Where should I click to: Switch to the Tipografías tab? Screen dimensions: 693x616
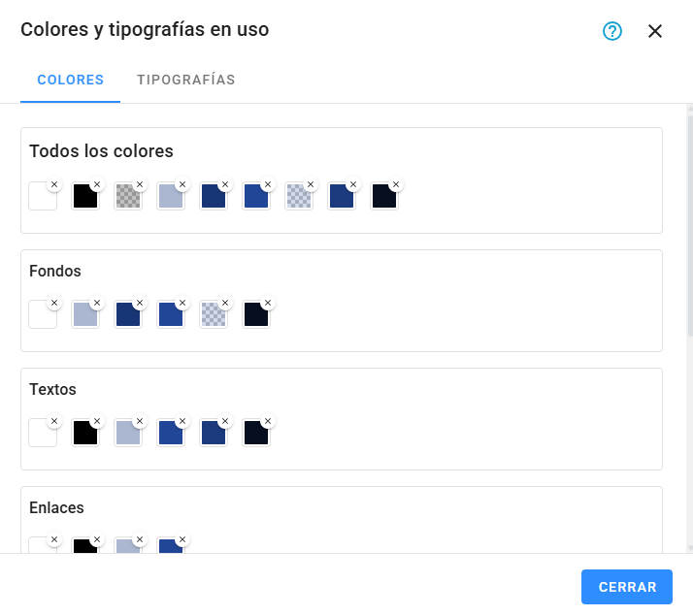pyautogui.click(x=186, y=80)
